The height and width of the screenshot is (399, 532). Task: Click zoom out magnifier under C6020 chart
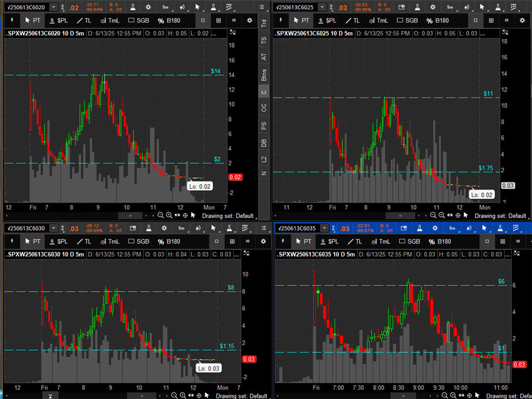coord(160,215)
